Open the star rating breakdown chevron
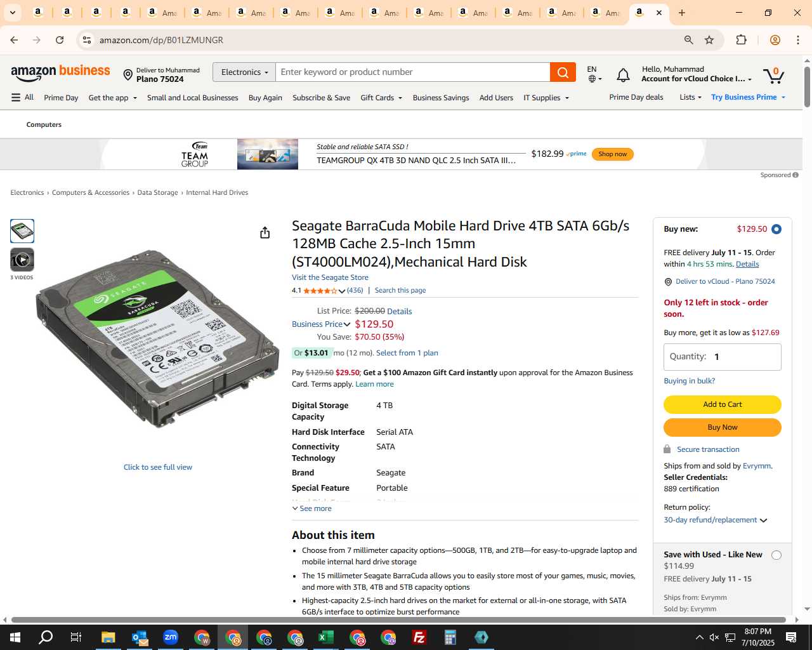 (342, 291)
